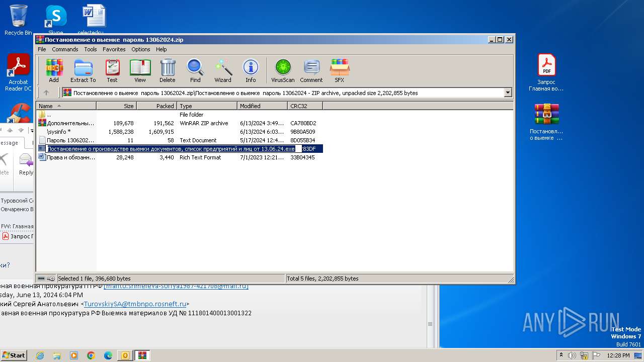Image resolution: width=644 pixels, height=362 pixels.
Task: Click the Add toolbar icon in WinRAR
Action: tap(54, 70)
